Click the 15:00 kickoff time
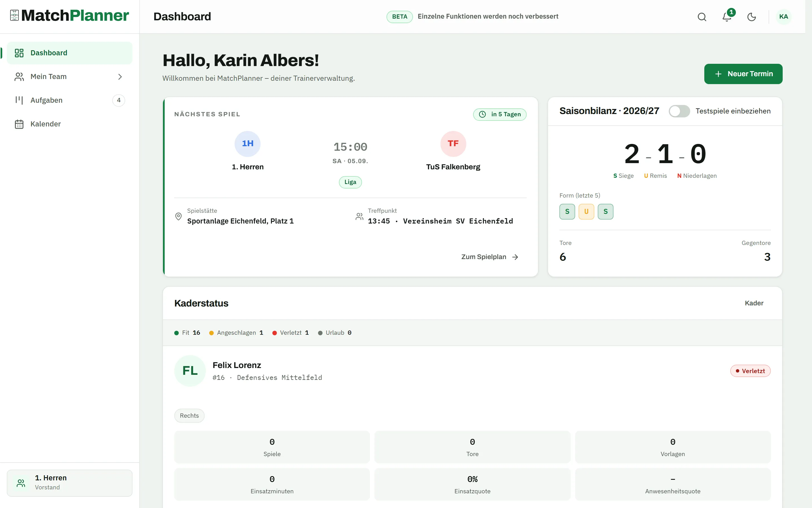The image size is (812, 508). click(350, 147)
